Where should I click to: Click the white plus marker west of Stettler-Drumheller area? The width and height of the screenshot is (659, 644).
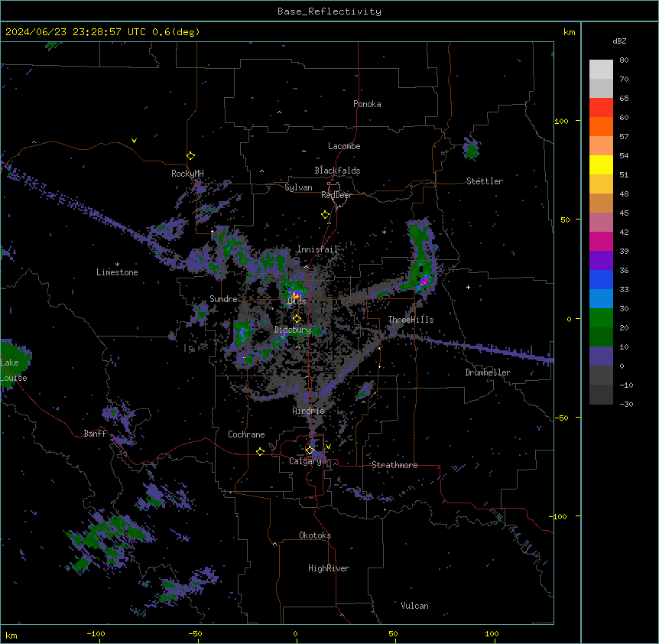click(x=468, y=287)
